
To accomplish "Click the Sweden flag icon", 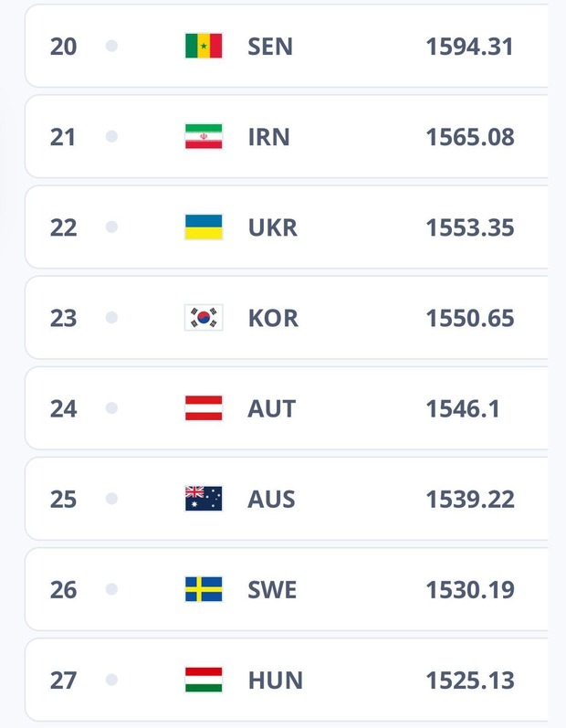I will pyautogui.click(x=204, y=589).
